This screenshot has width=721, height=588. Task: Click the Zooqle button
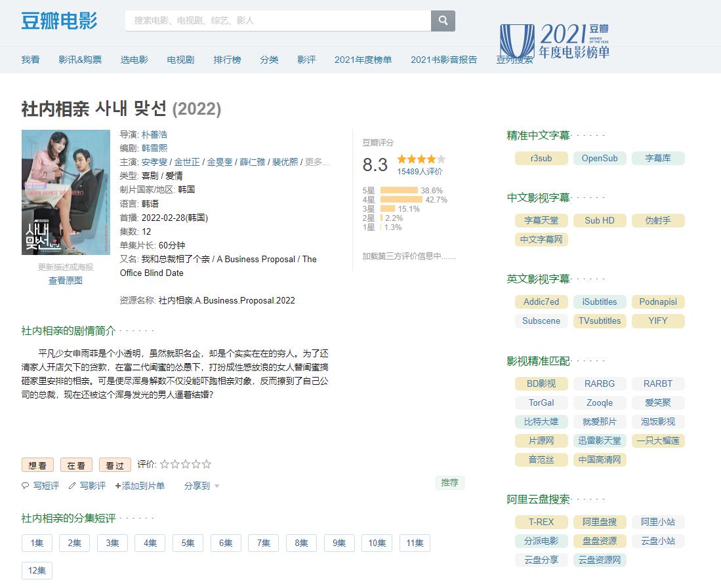pyautogui.click(x=600, y=402)
